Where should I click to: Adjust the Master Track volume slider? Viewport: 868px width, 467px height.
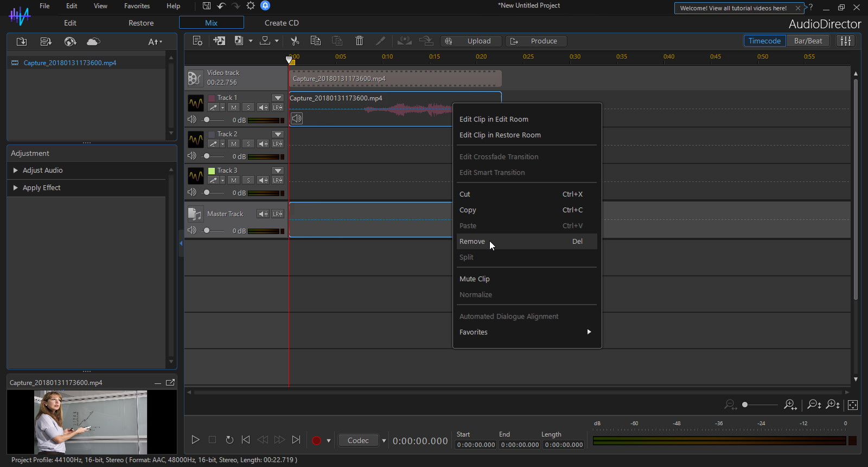coord(207,230)
